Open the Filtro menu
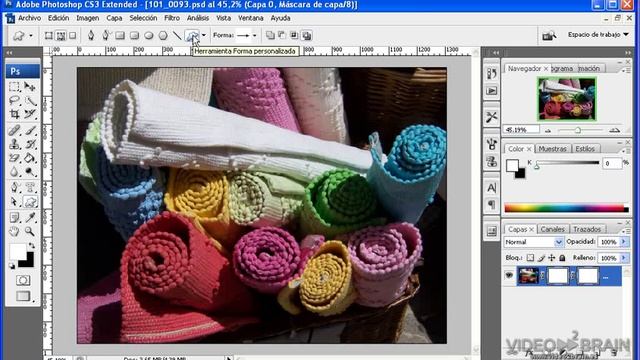Viewport: 640px width, 360px height. (x=172, y=18)
